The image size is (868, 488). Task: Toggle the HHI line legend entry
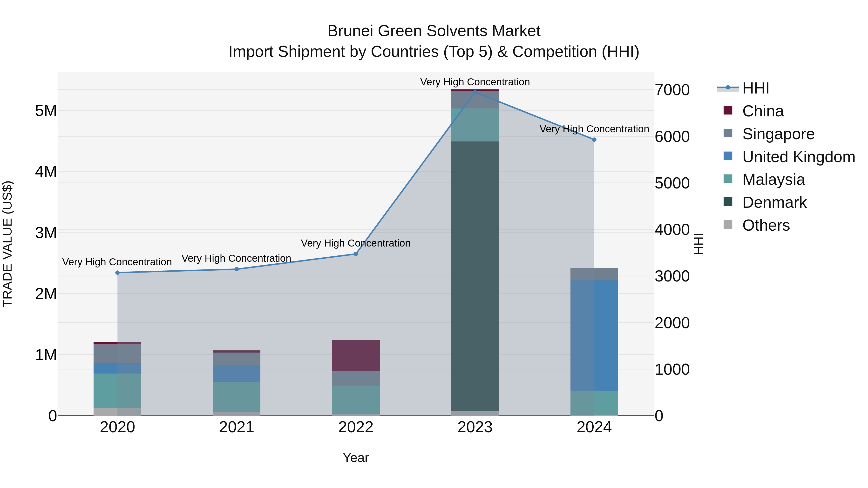743,88
